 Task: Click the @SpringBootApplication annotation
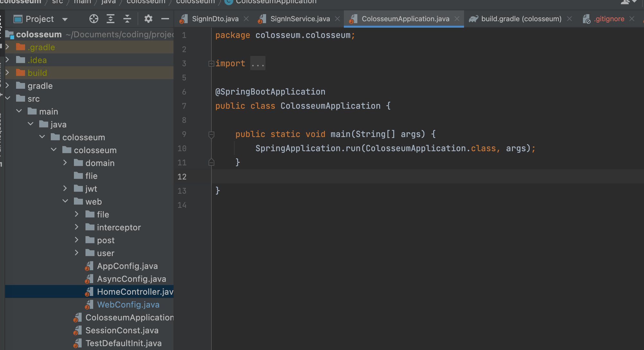(x=270, y=92)
